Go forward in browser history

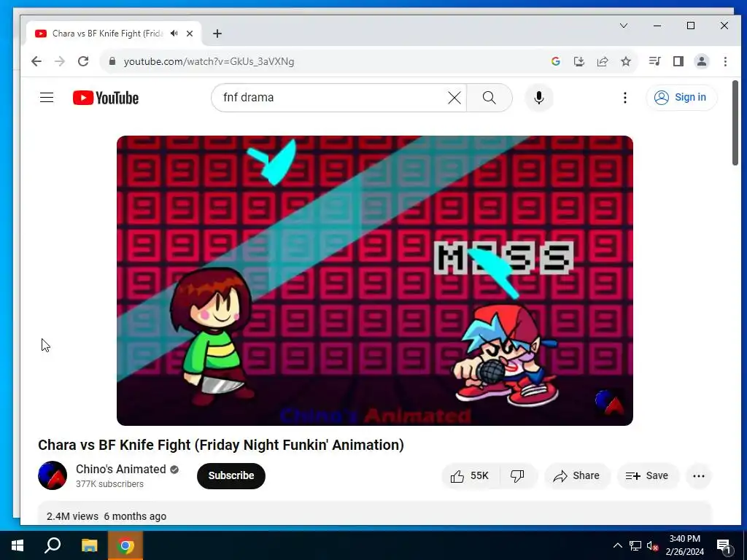click(60, 61)
